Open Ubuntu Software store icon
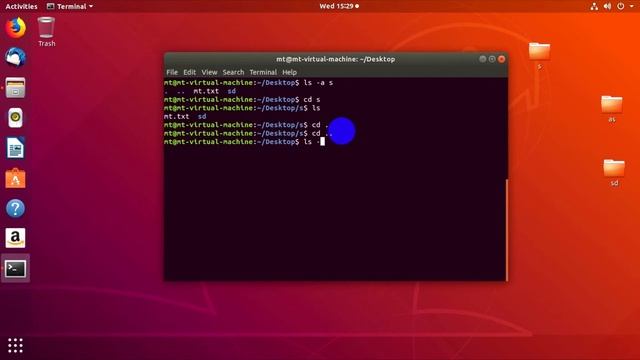640x360 pixels. (x=16, y=178)
